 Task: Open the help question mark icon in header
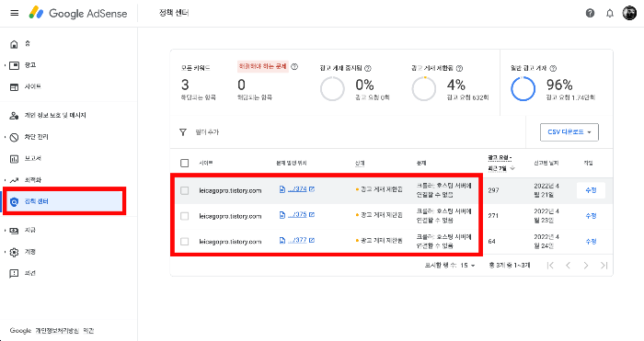click(591, 13)
